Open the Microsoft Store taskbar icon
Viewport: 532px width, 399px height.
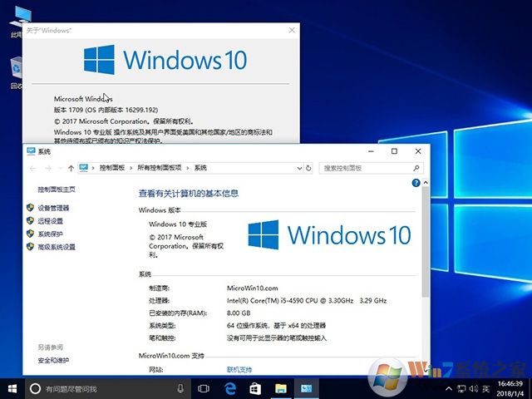[x=256, y=388]
